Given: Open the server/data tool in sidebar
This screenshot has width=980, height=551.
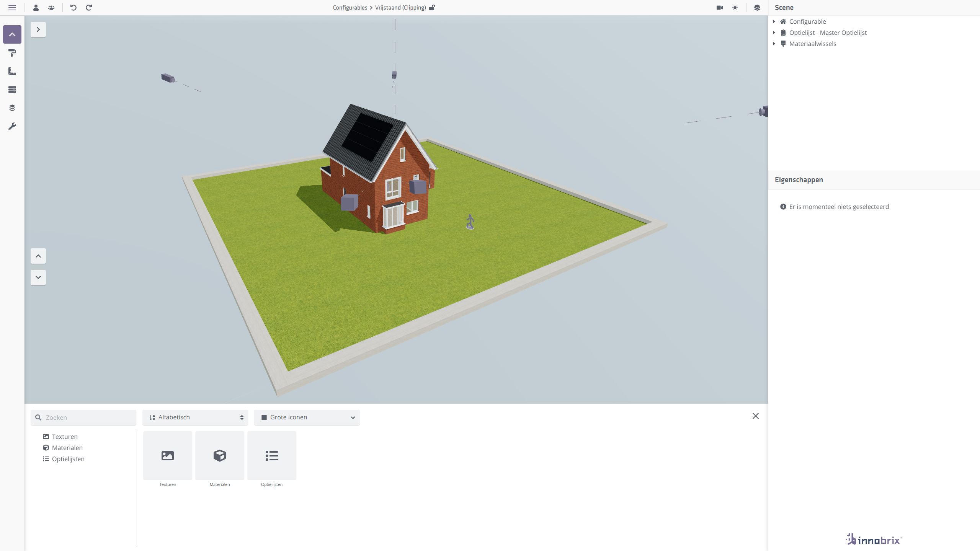Looking at the screenshot, I should click(x=12, y=89).
